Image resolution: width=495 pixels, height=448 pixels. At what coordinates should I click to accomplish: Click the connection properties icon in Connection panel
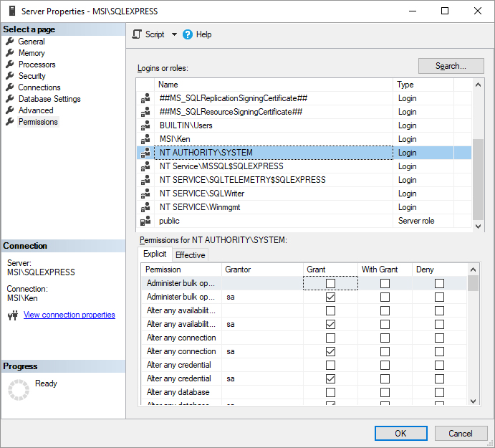[12, 315]
